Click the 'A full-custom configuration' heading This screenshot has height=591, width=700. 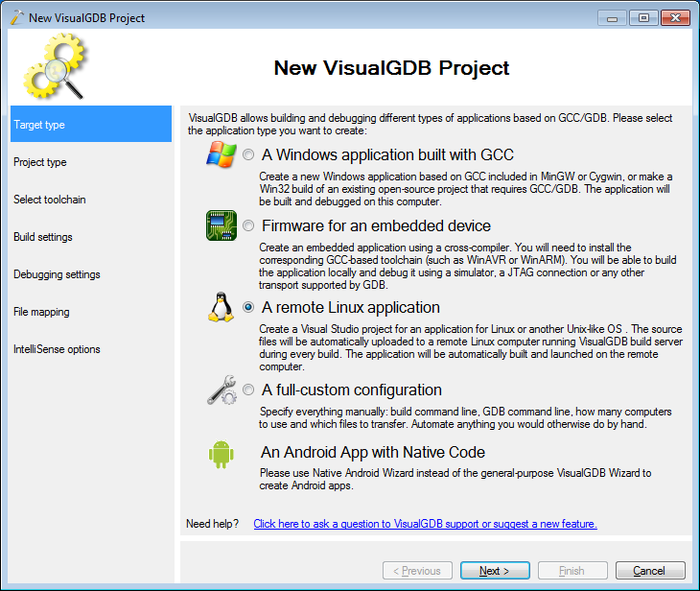click(x=351, y=390)
